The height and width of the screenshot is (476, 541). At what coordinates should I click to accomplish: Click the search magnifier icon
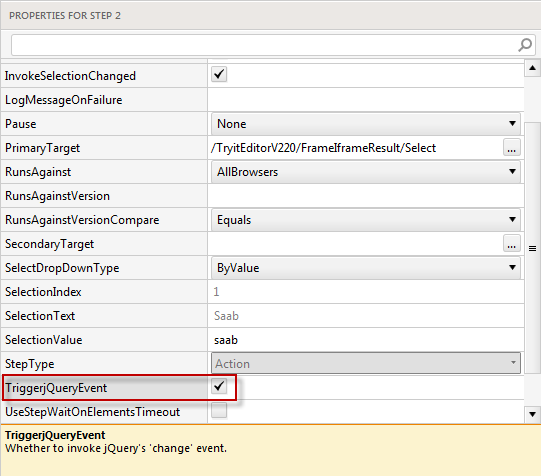[x=525, y=45]
